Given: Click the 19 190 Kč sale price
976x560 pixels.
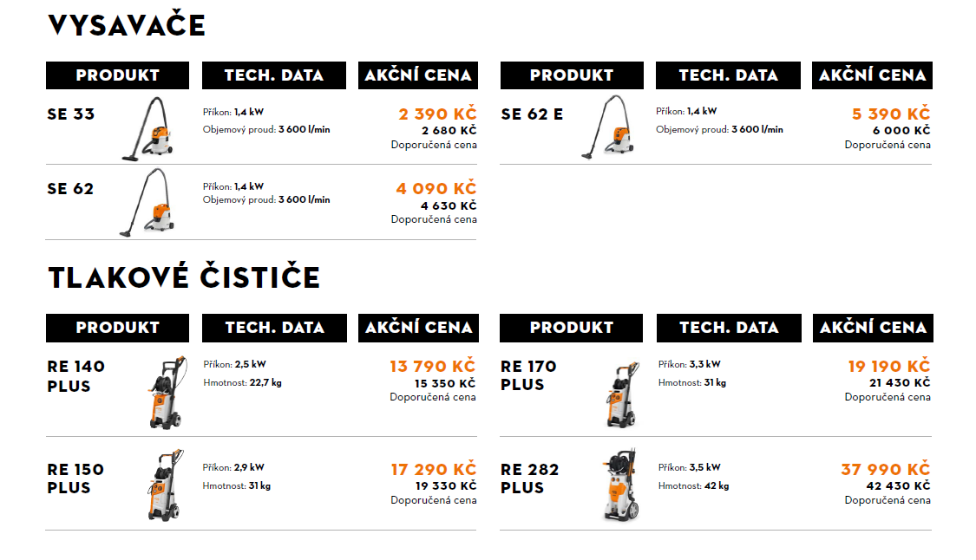Looking at the screenshot, I should tap(889, 367).
